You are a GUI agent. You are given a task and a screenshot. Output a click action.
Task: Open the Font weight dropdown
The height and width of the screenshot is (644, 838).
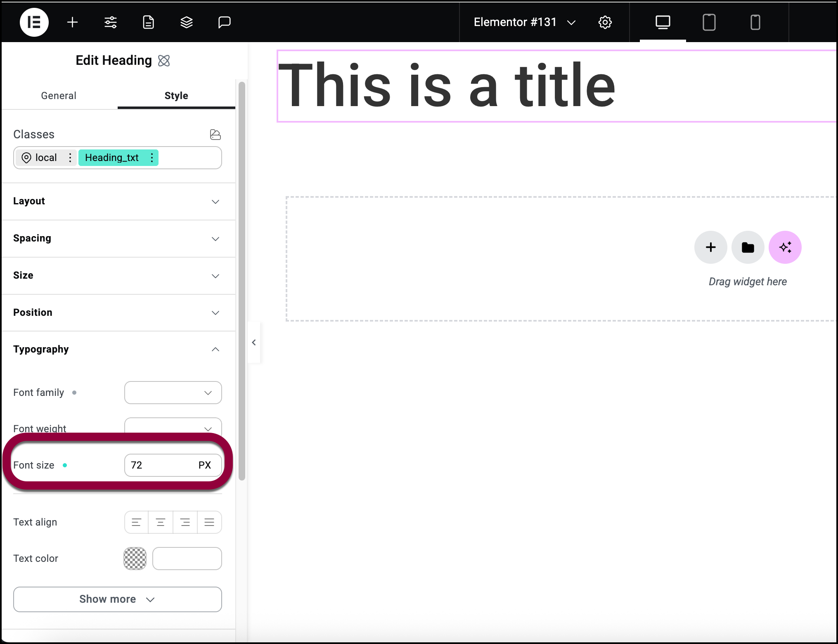(x=173, y=427)
